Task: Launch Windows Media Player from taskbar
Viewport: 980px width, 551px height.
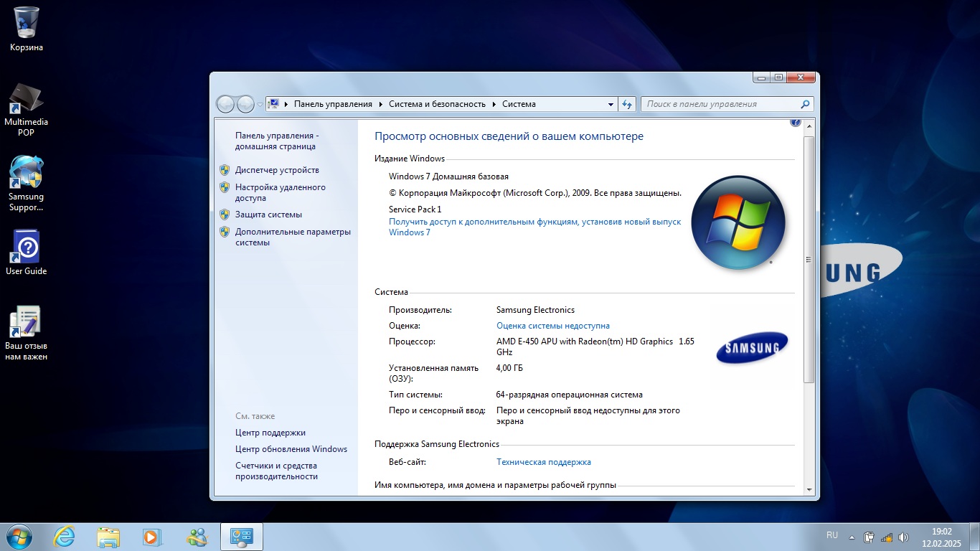Action: [x=152, y=537]
